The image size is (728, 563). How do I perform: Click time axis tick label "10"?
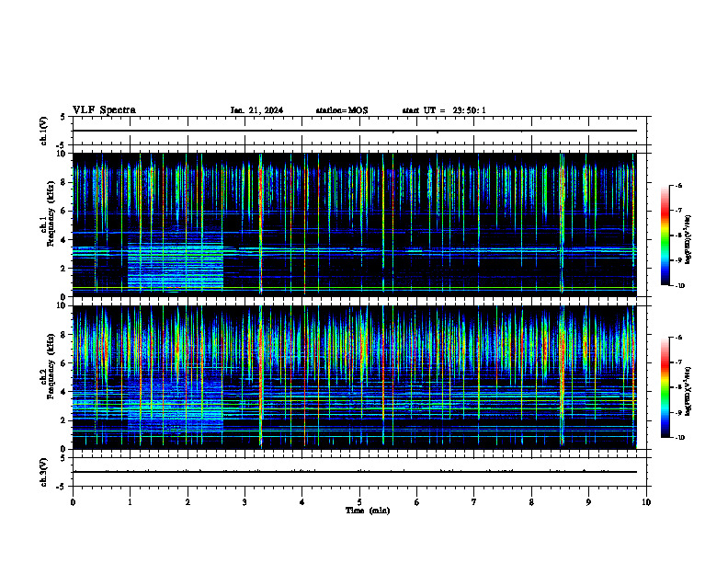(x=646, y=502)
